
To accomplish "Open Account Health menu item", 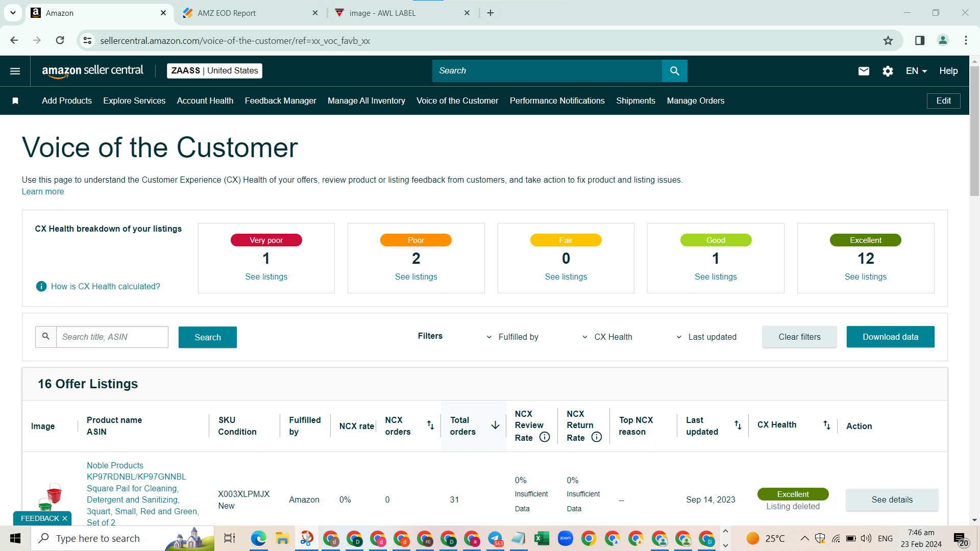I will (x=205, y=101).
